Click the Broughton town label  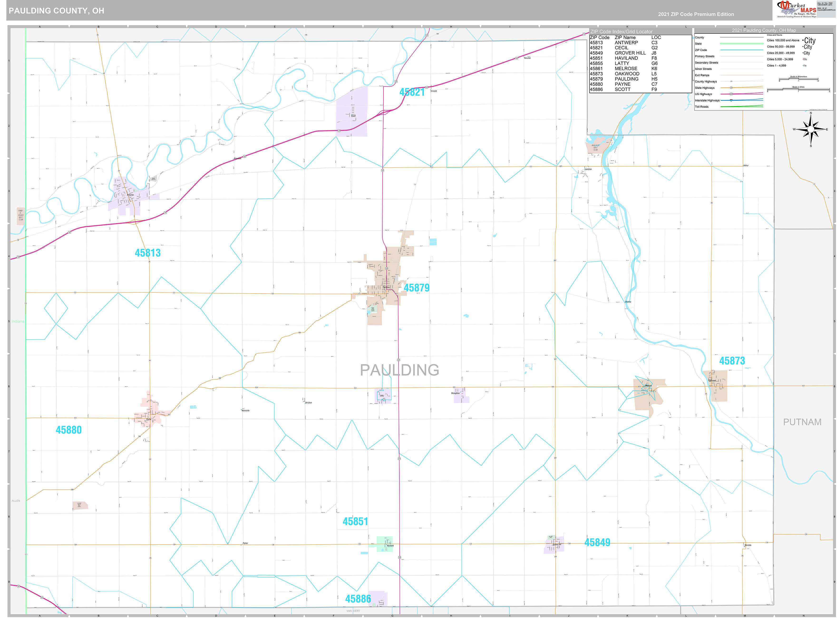pos(455,393)
